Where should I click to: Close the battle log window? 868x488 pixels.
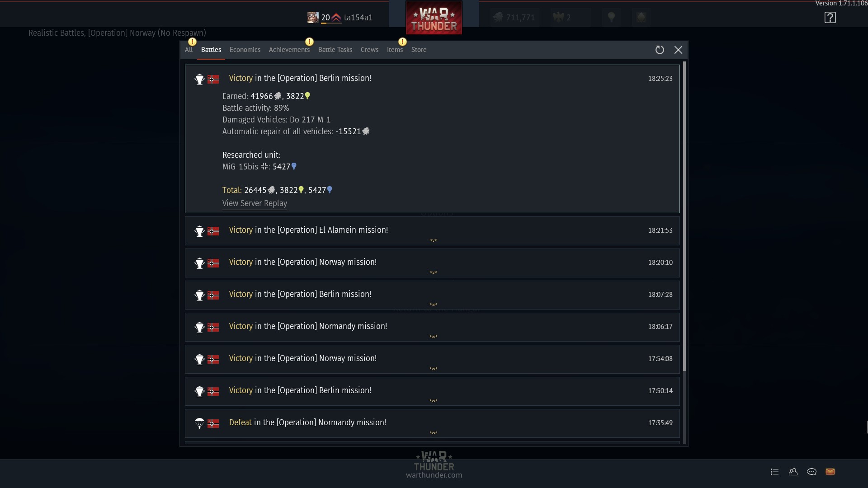678,50
